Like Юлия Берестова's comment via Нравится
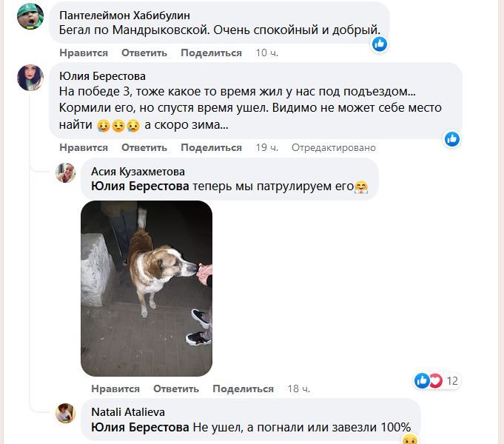This screenshot has height=444, width=504. pos(84,147)
